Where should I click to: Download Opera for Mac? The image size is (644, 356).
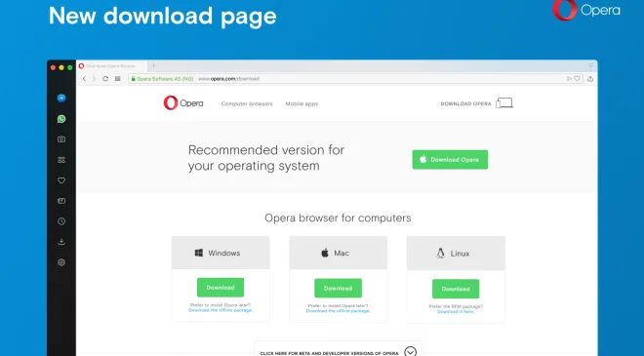(x=338, y=289)
